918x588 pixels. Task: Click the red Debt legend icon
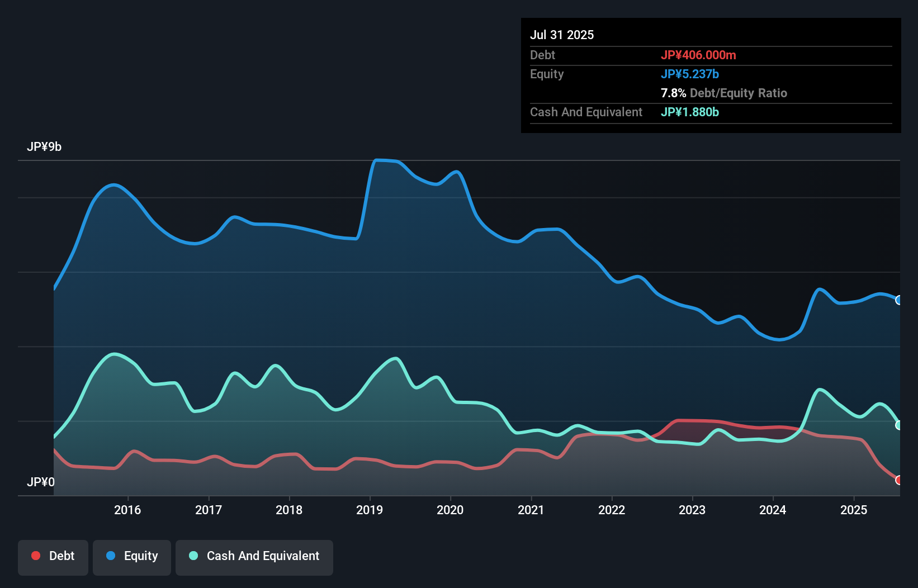click(x=35, y=556)
